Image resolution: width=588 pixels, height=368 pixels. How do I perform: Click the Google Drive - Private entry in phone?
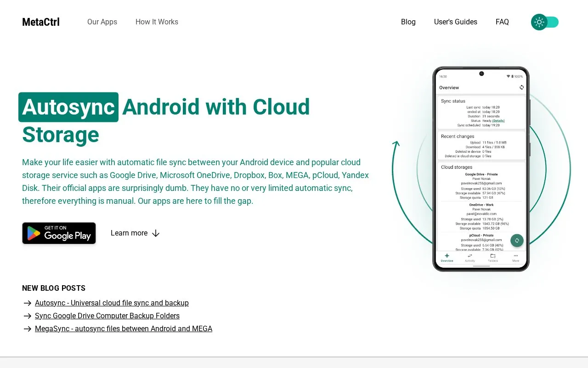[x=481, y=174]
